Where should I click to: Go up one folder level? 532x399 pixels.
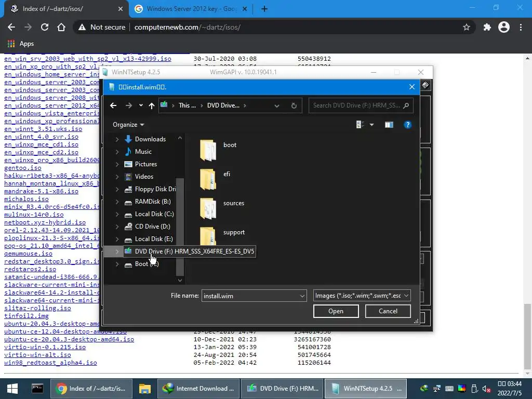pyautogui.click(x=152, y=105)
